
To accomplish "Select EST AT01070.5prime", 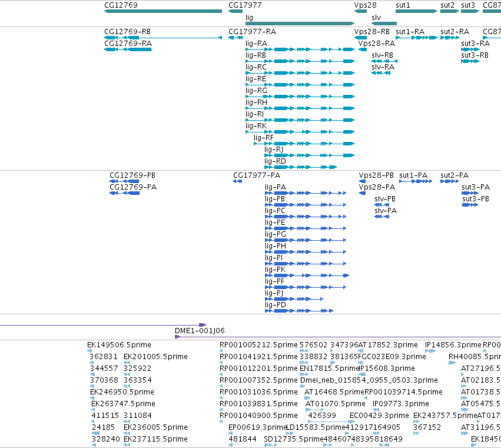I will (x=315, y=410).
